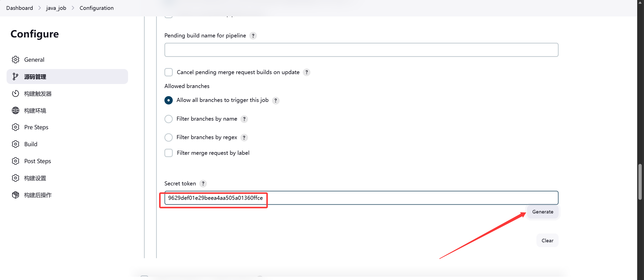Open java_job breadcrumb link
The image size is (644, 280).
[56, 8]
